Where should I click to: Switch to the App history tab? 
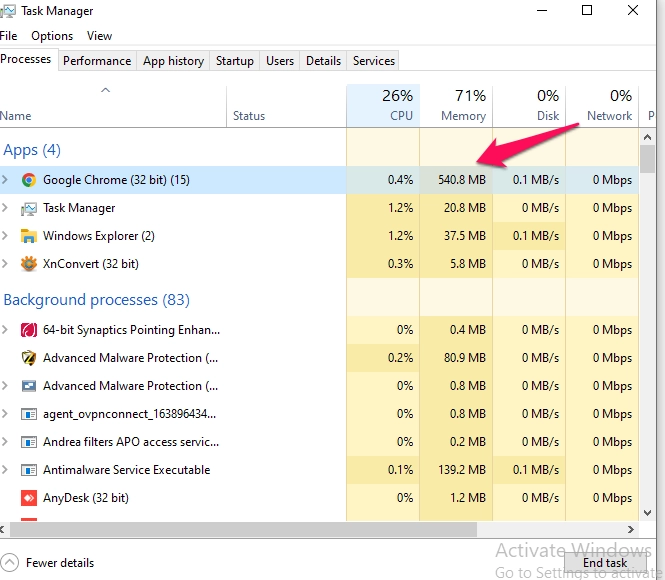173,61
